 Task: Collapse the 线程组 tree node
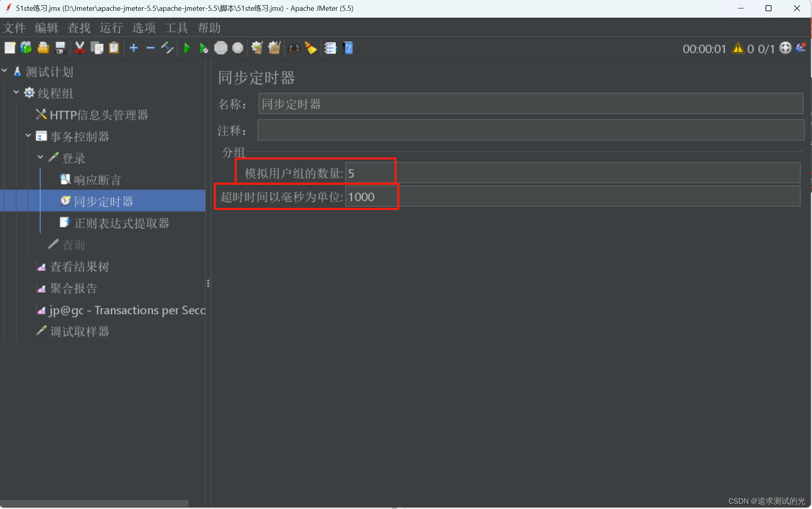pos(16,93)
